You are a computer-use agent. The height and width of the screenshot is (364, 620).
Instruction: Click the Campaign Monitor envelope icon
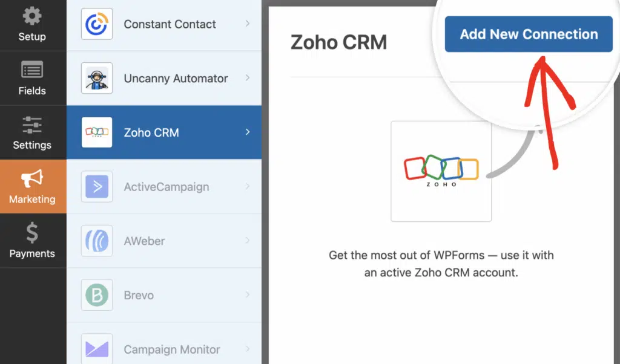pyautogui.click(x=97, y=349)
